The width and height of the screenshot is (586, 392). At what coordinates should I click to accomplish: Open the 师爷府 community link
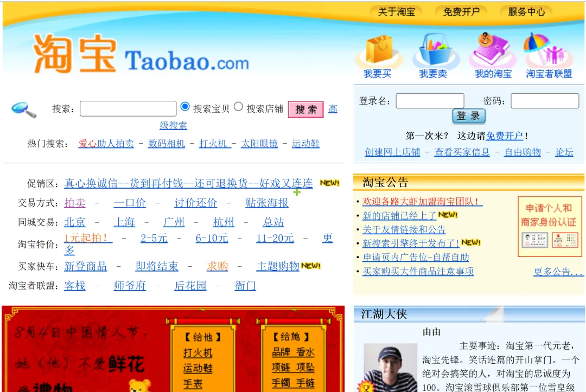click(130, 286)
